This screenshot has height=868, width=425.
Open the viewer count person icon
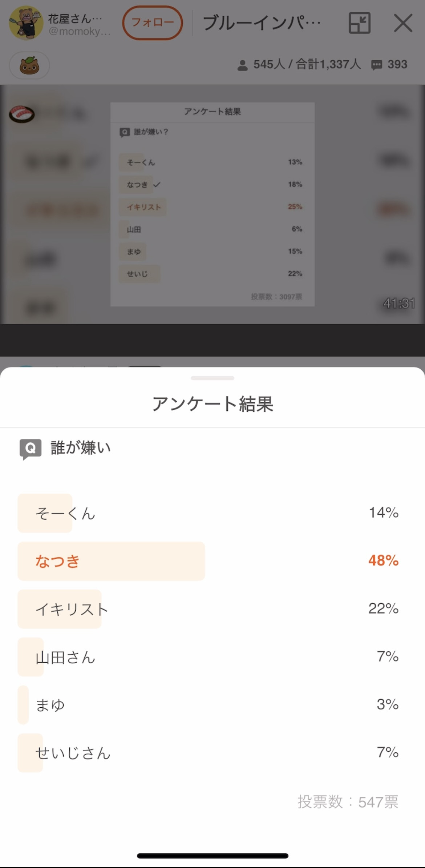point(242,65)
